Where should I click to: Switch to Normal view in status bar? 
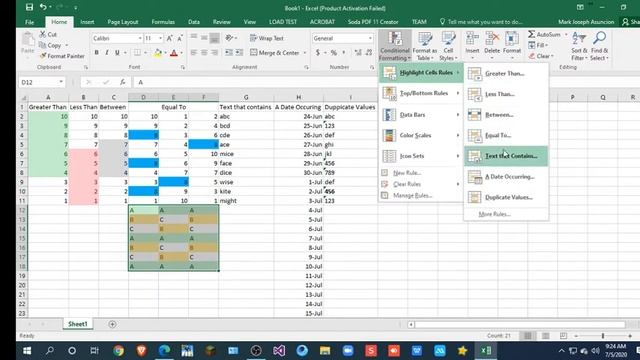527,336
